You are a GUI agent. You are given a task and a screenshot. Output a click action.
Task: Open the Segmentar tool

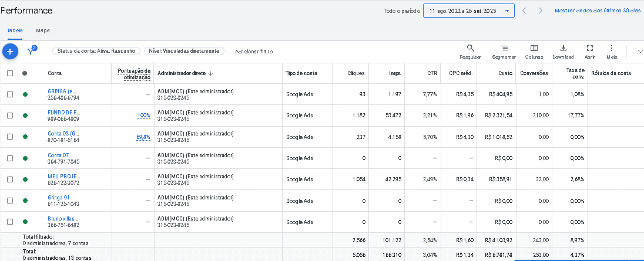pos(504,52)
